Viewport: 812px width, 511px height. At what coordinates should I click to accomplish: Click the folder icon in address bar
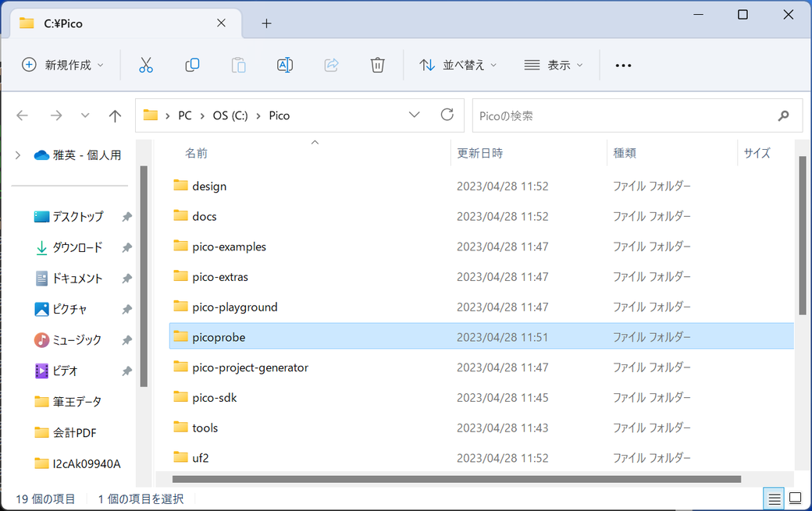[x=151, y=115]
